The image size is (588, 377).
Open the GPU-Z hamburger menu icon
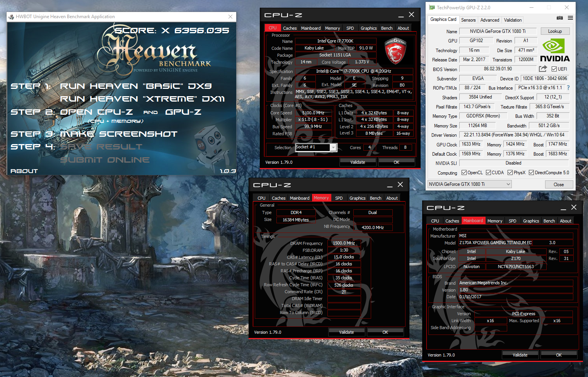tap(570, 18)
